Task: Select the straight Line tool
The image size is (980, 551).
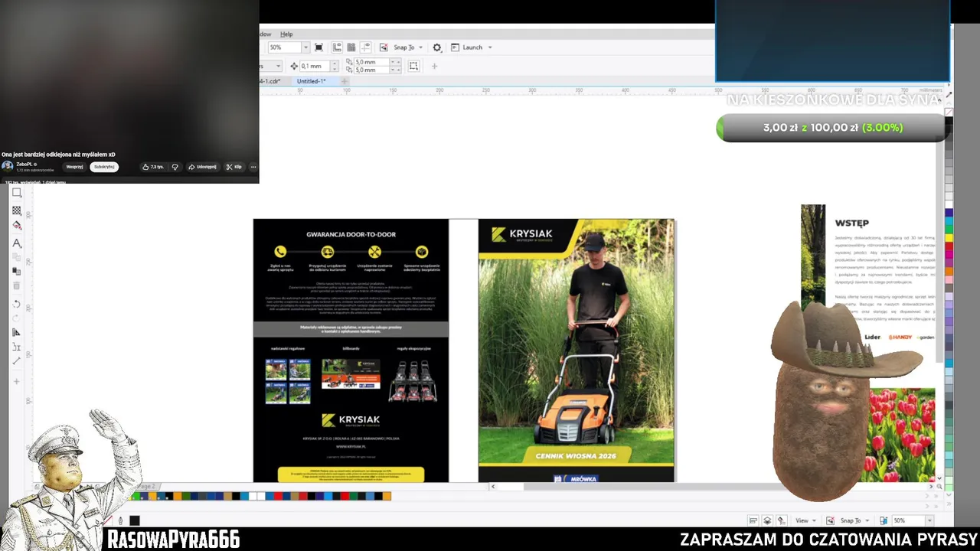Action: pyautogui.click(x=17, y=360)
